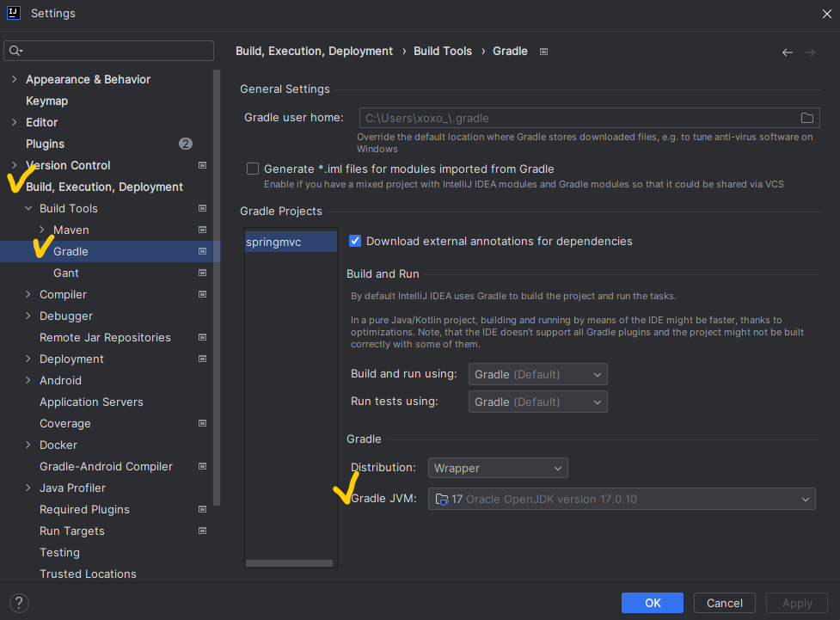This screenshot has width=840, height=620.
Task: Expand the Version Control section
Action: tap(15, 165)
